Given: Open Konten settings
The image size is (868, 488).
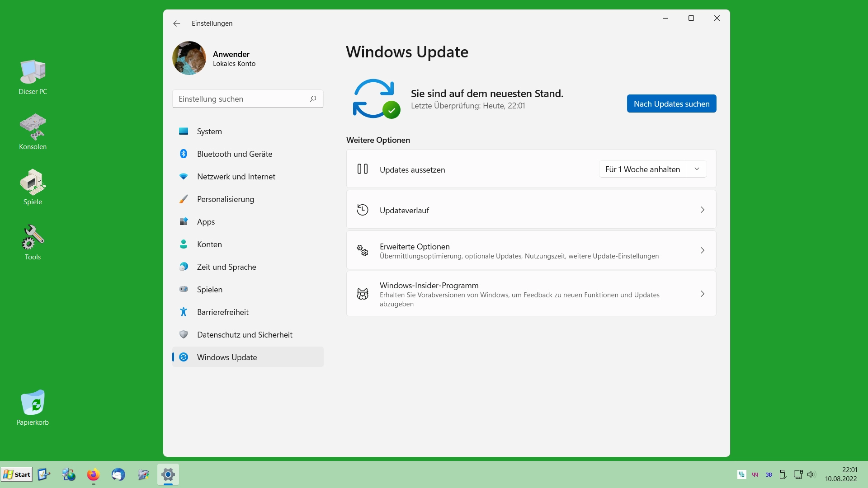Looking at the screenshot, I should [x=248, y=244].
